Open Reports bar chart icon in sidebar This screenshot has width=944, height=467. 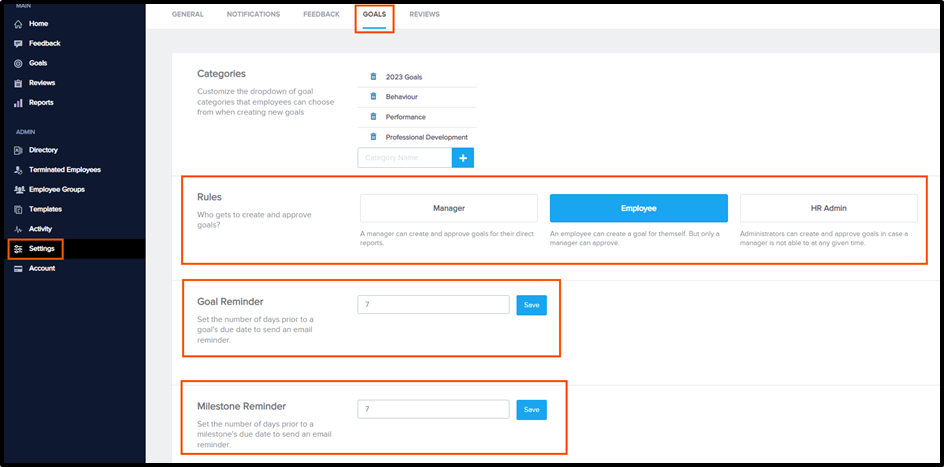(x=18, y=103)
